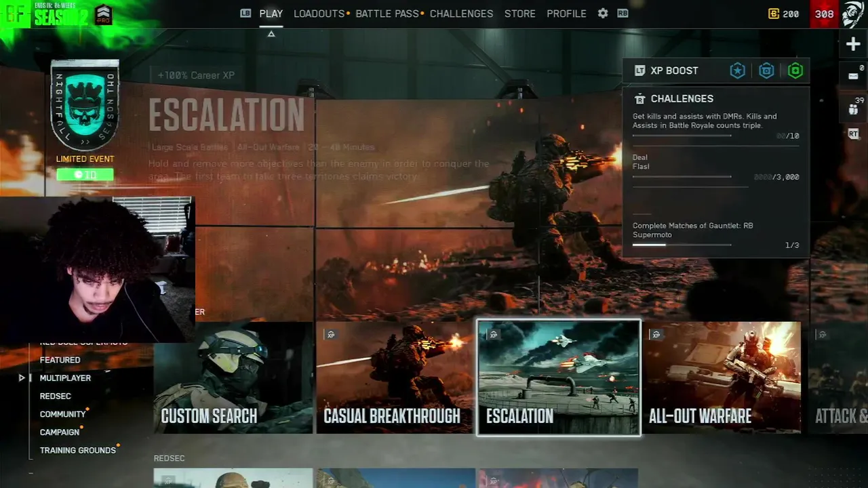Click the XP tag on the All-Out Warfare tile
Image resolution: width=868 pixels, height=488 pixels.
click(656, 335)
